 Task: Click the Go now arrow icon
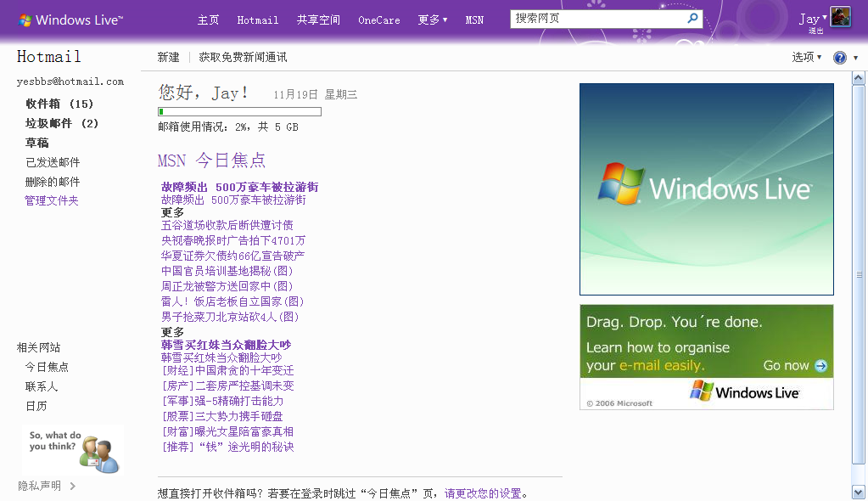(x=821, y=366)
